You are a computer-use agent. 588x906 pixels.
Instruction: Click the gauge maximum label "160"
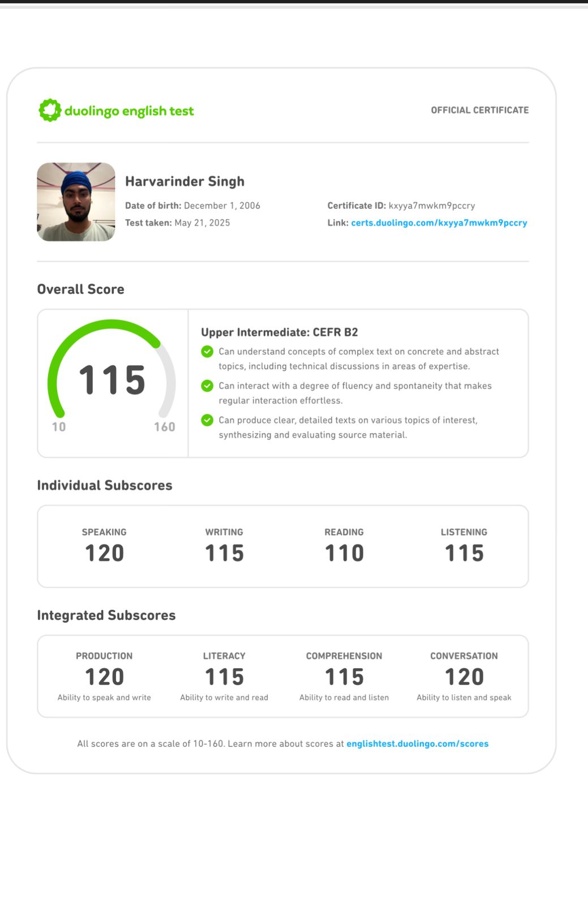click(165, 426)
